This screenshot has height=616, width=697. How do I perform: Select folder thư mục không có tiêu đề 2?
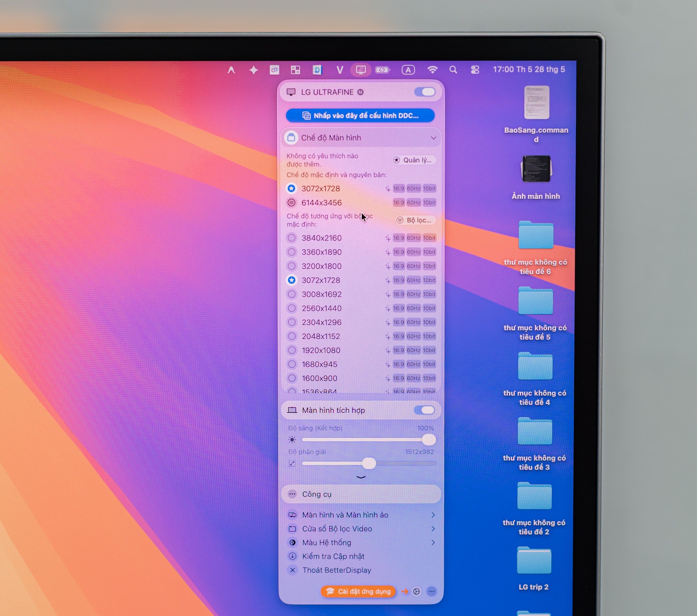tap(534, 496)
